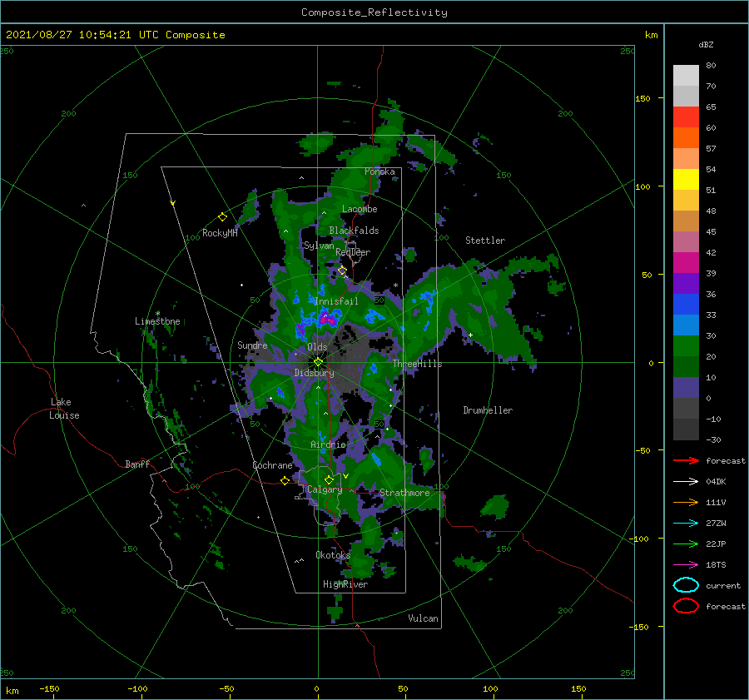Viewport: 749px width, 700px height.
Task: Click the green 22JP arrow icon
Action: pos(686,544)
